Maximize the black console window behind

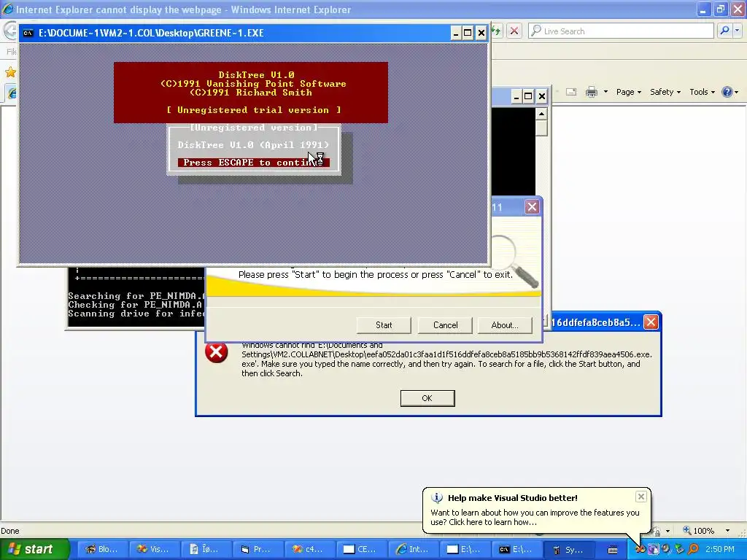coord(528,97)
